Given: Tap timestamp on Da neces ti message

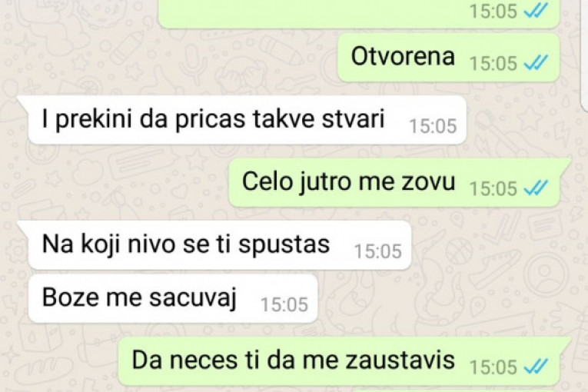Looking at the screenshot, I should point(493,367).
